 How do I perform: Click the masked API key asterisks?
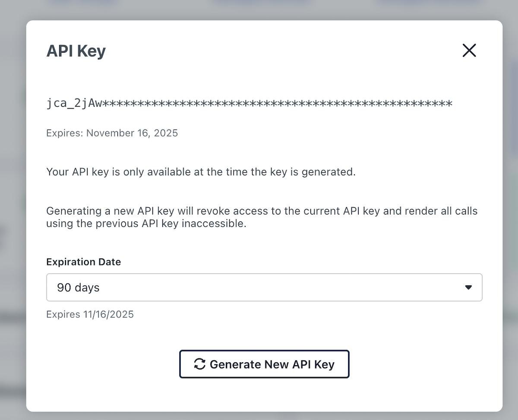276,104
